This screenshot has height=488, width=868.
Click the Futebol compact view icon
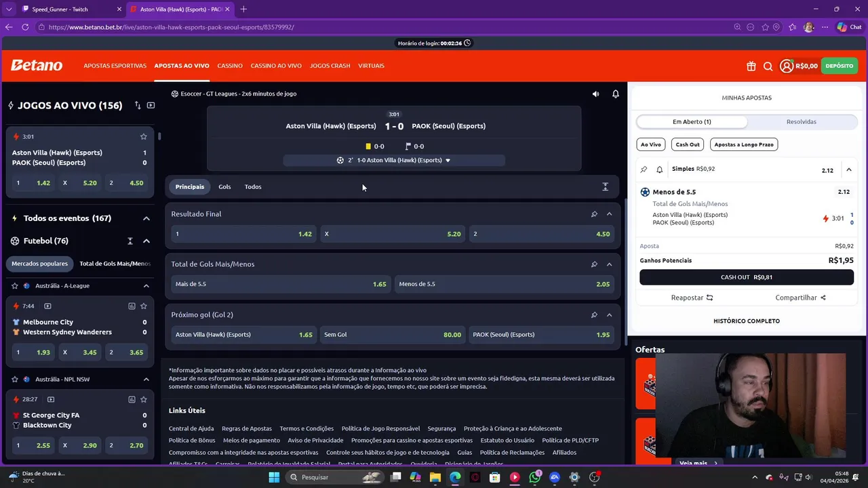point(130,241)
